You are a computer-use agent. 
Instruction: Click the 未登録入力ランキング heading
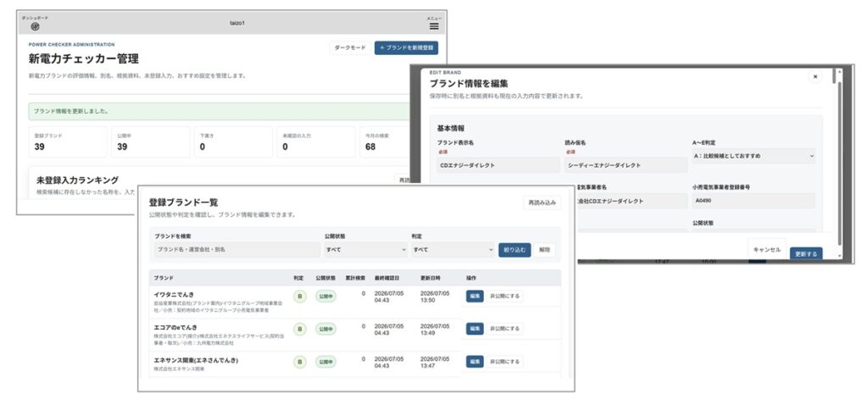77,180
